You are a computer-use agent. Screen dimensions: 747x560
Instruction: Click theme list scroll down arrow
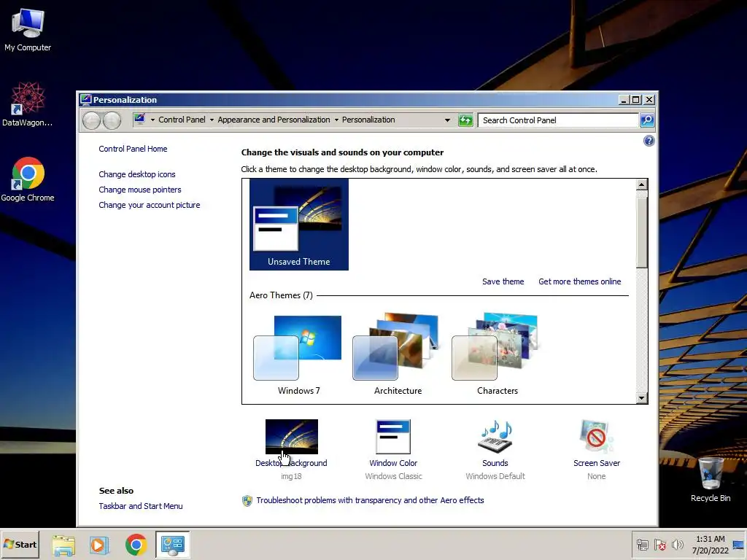[x=642, y=398]
